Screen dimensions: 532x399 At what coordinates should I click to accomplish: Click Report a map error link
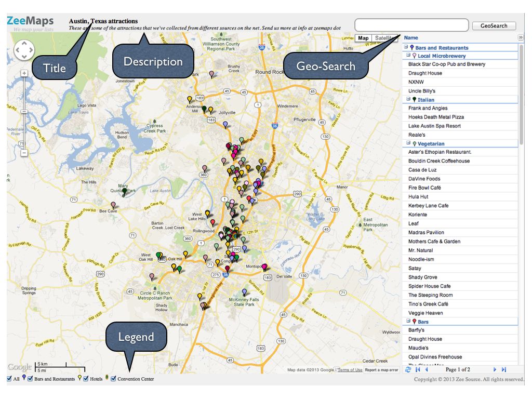[x=381, y=370]
